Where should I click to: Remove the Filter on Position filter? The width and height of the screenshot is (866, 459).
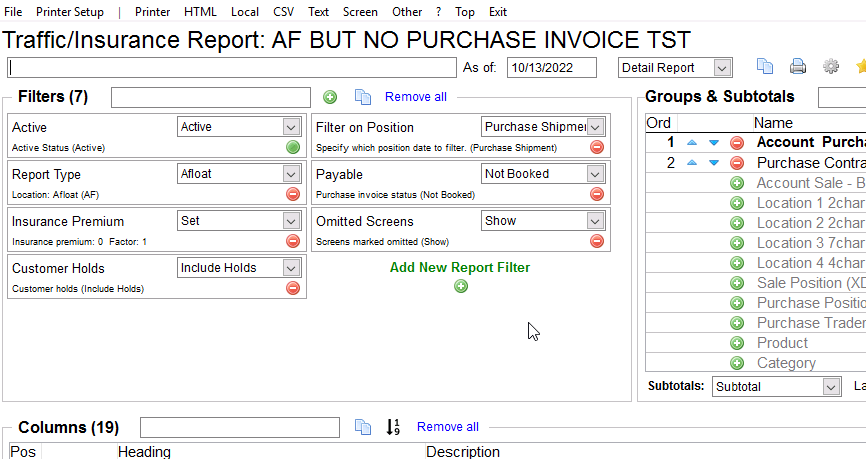tap(596, 147)
